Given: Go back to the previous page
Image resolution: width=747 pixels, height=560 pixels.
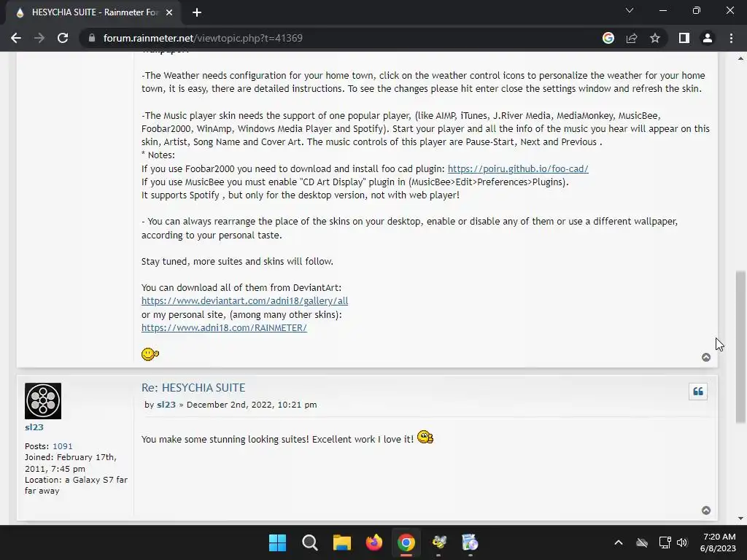Looking at the screenshot, I should (x=16, y=38).
